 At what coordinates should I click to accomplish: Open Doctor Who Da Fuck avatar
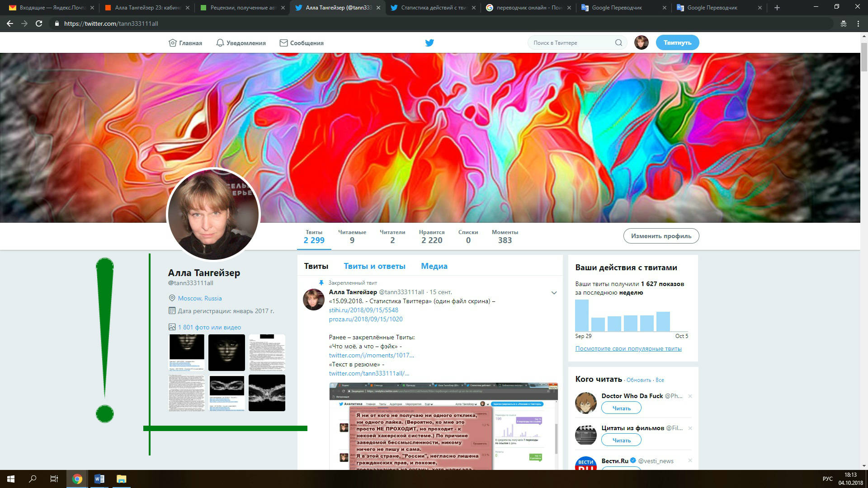click(585, 403)
